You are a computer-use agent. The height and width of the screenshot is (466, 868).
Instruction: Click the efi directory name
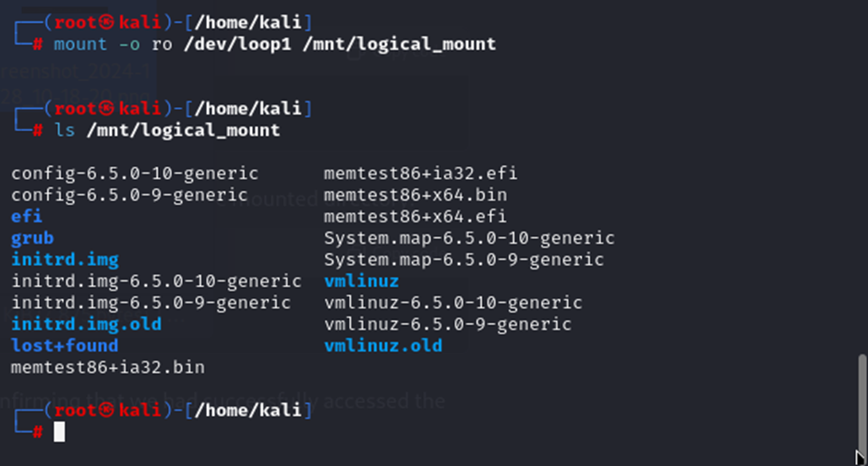[27, 216]
